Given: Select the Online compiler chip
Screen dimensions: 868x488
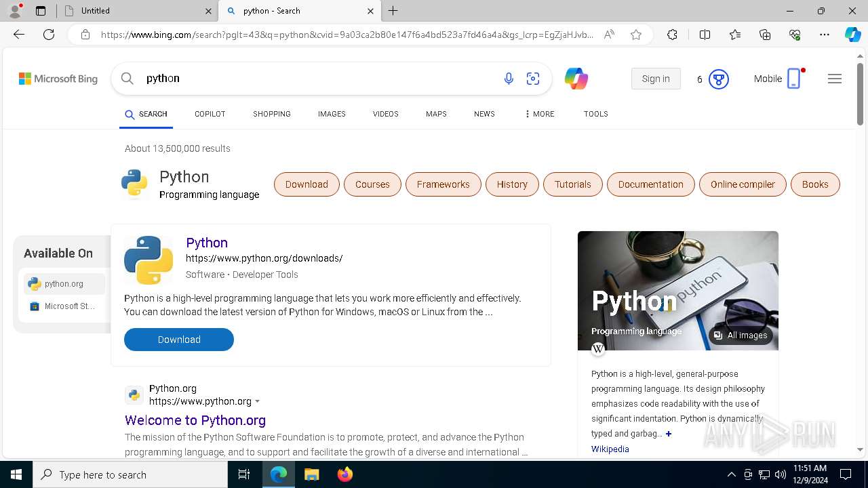Looking at the screenshot, I should (743, 184).
